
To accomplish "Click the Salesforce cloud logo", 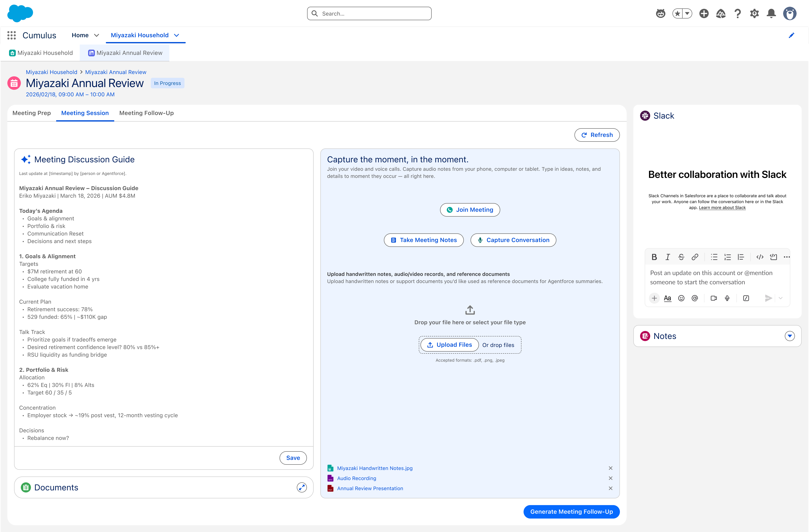I will tap(20, 13).
